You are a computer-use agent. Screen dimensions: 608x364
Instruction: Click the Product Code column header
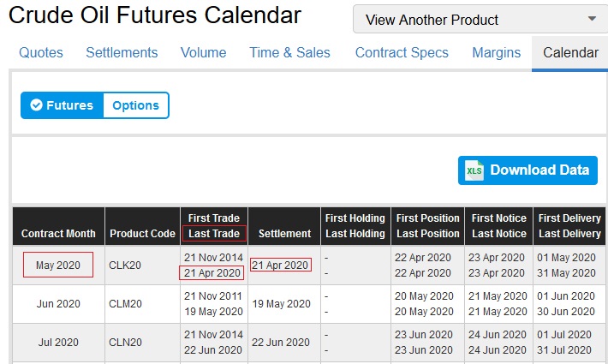click(x=142, y=233)
